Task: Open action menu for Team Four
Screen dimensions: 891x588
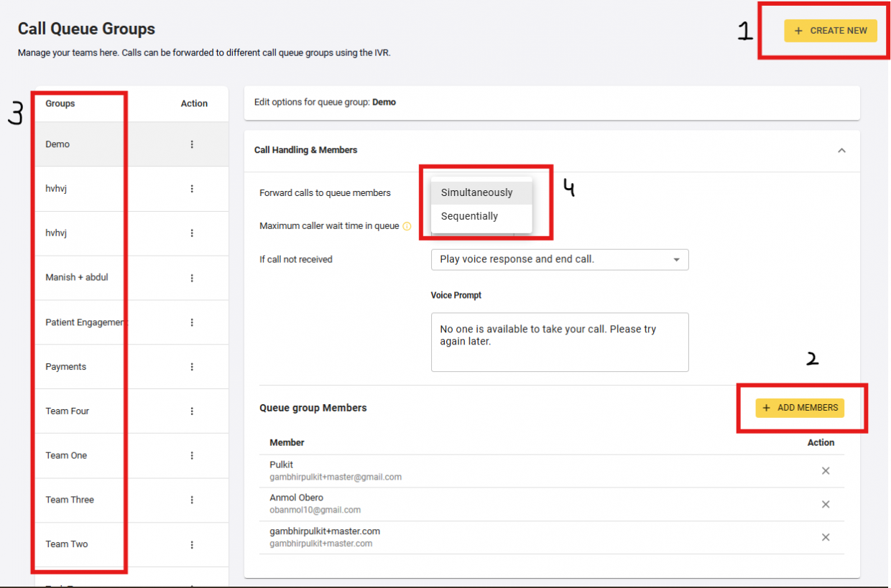Action: pos(192,411)
